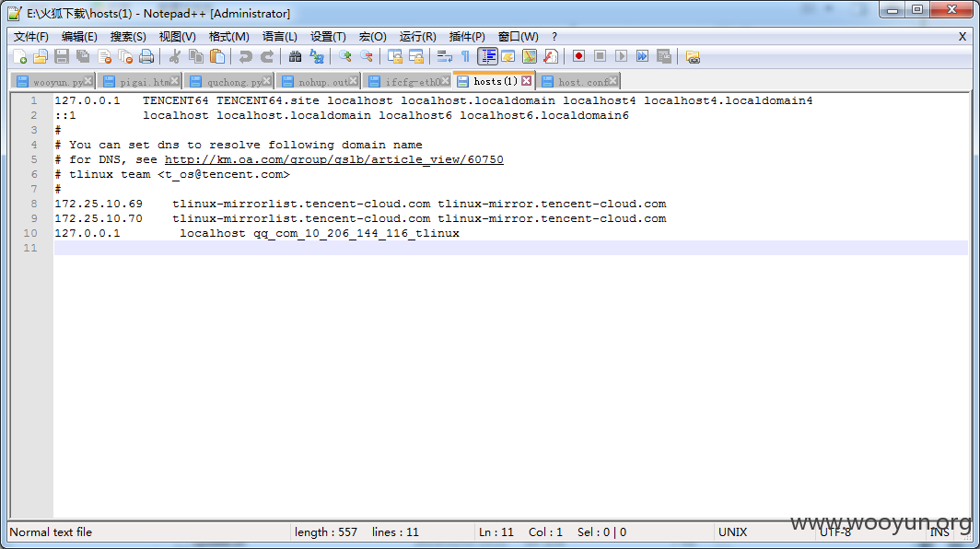Toggle synchronize vertical scrolling icon
980x549 pixels.
(394, 57)
